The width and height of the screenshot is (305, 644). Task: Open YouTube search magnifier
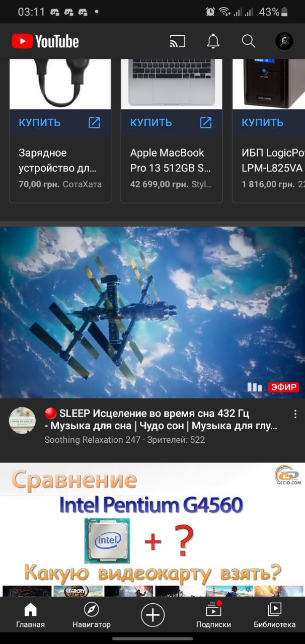249,41
